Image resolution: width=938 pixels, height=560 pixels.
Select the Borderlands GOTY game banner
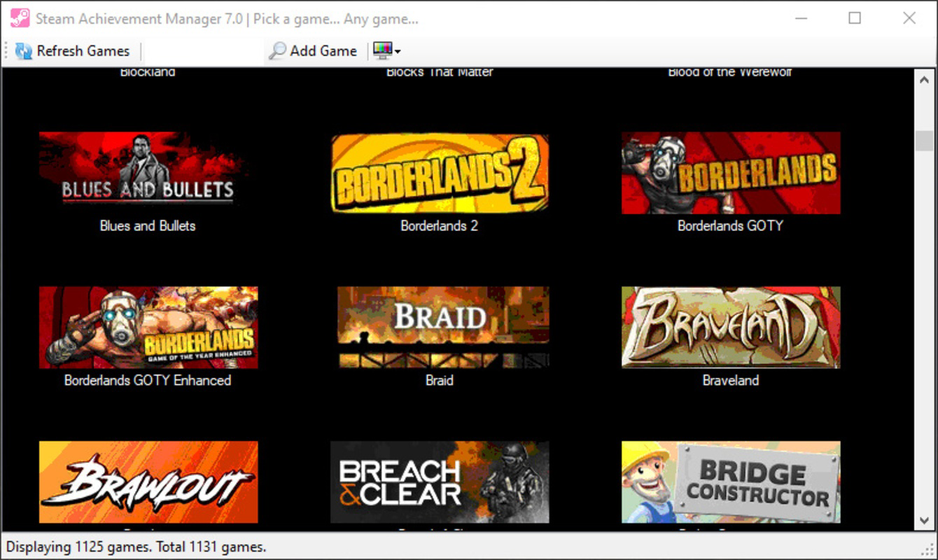tap(731, 173)
